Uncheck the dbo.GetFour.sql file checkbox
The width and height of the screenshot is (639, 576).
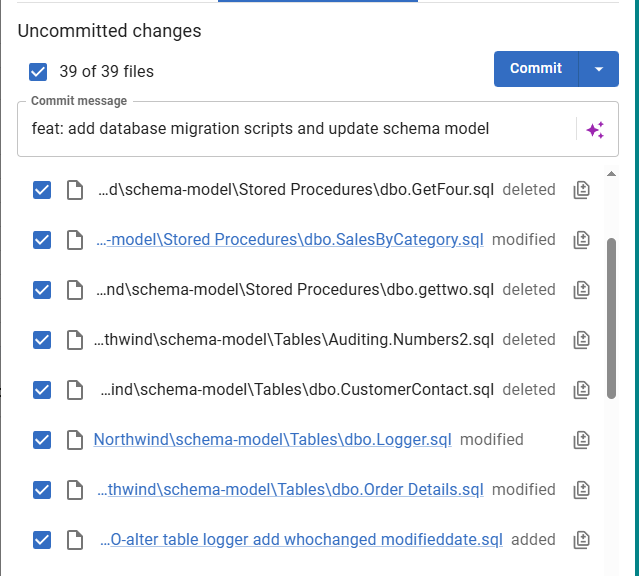click(42, 189)
